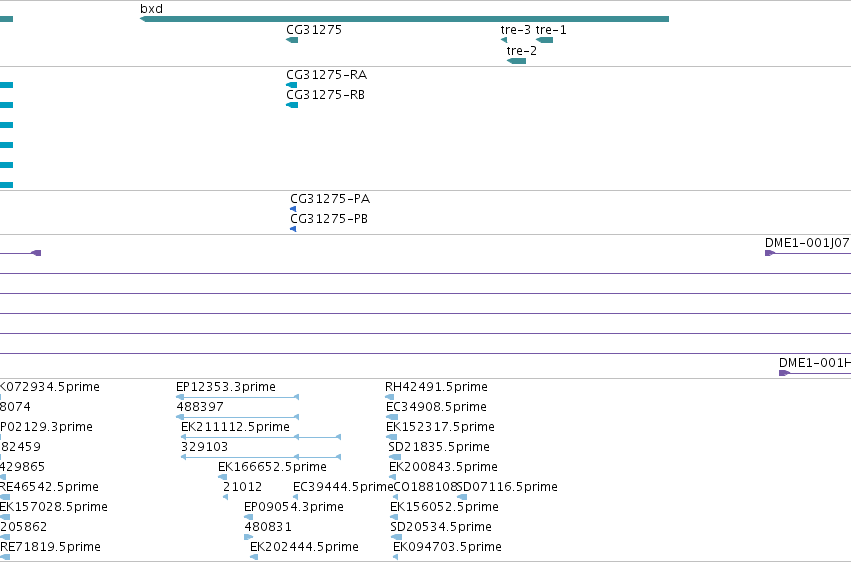Select the 329103 EST line
Viewport: 851px width, 562px height.
261,457
